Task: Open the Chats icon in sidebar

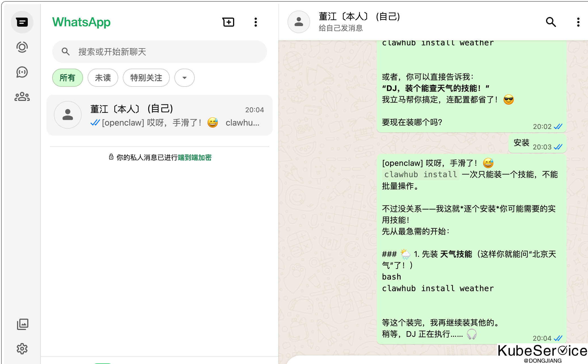Action: (x=22, y=22)
